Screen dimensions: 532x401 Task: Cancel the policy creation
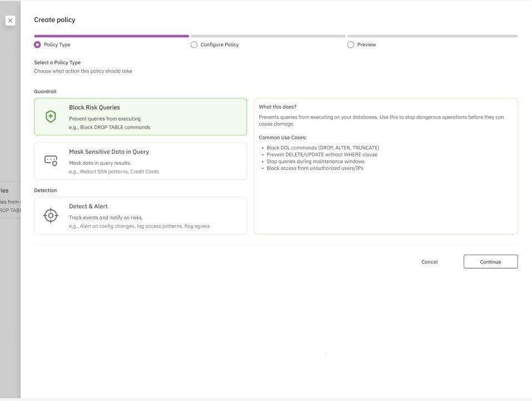click(429, 262)
